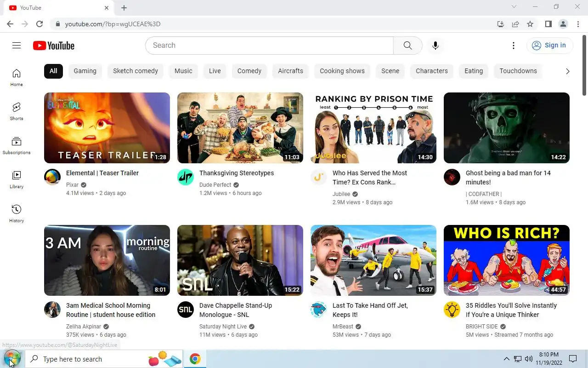Screen dimensions: 588x368
Task: Click the SNL channel avatar
Action: (x=186, y=310)
